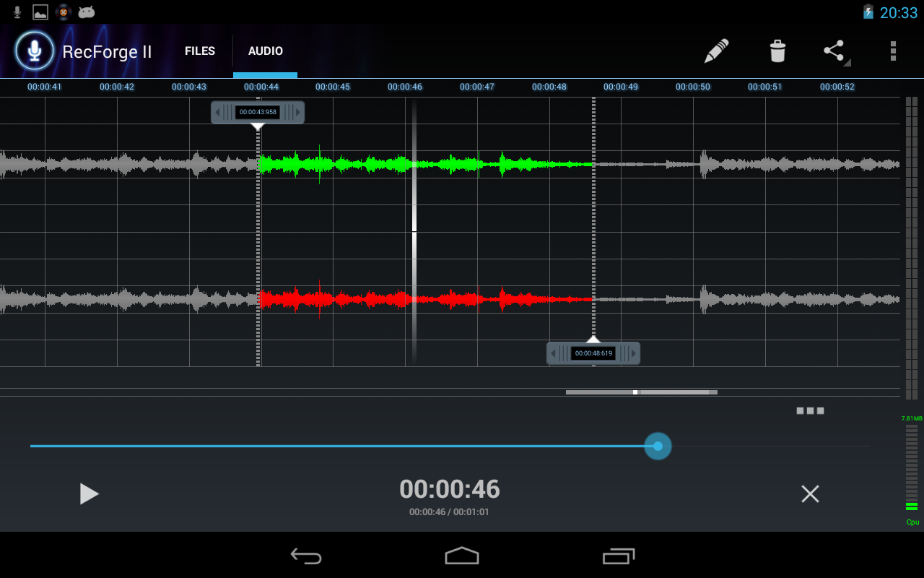Screen dimensions: 924x578
Task: Tap the three-dot grip above the volume meter
Action: click(x=810, y=410)
